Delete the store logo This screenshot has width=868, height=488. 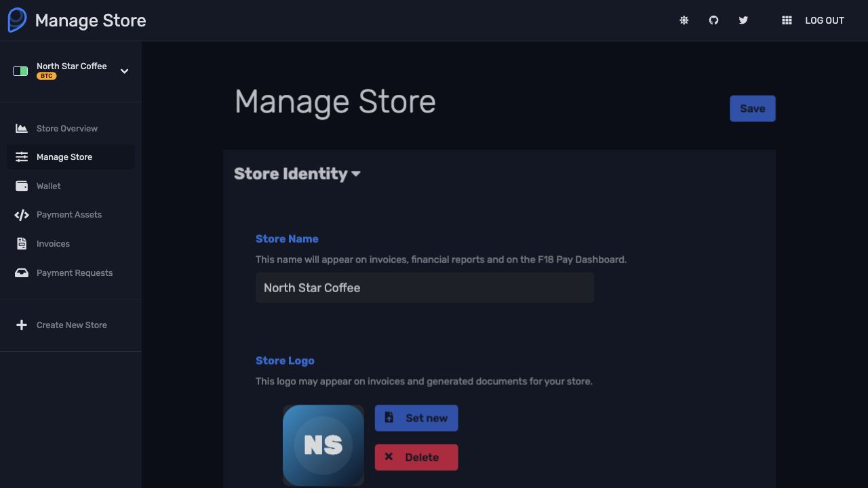pyautogui.click(x=416, y=457)
